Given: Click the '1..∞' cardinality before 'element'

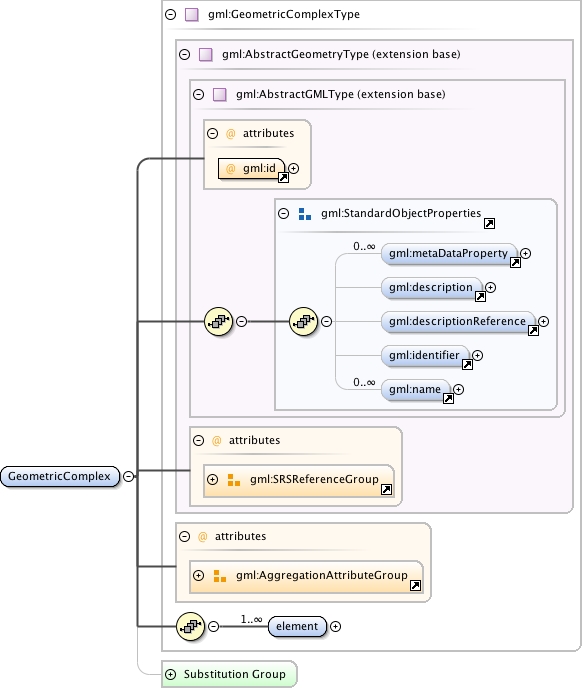Looking at the screenshot, I should point(251,620).
